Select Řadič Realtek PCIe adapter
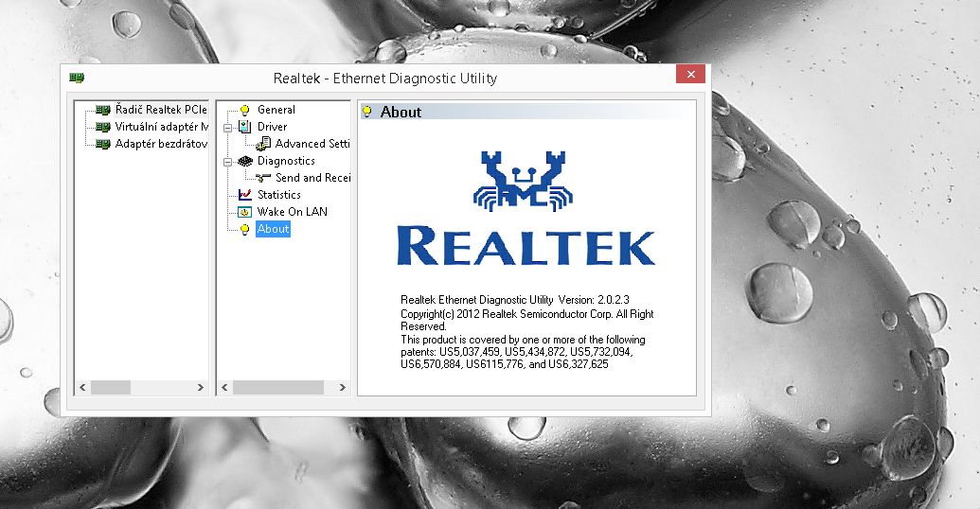Image resolution: width=980 pixels, height=509 pixels. [x=161, y=110]
